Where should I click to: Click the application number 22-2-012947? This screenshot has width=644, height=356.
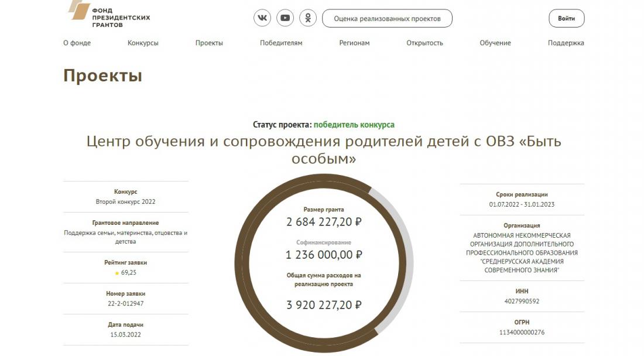[x=126, y=303]
